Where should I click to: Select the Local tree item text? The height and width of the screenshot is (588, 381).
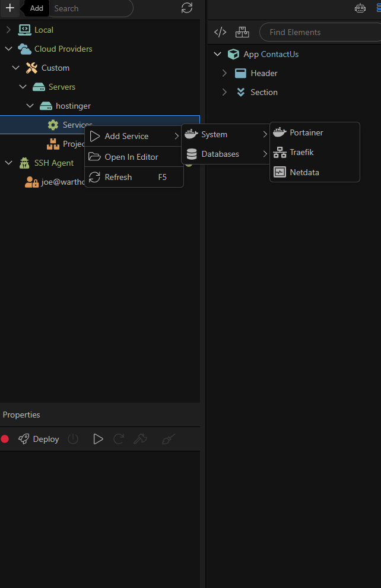44,30
